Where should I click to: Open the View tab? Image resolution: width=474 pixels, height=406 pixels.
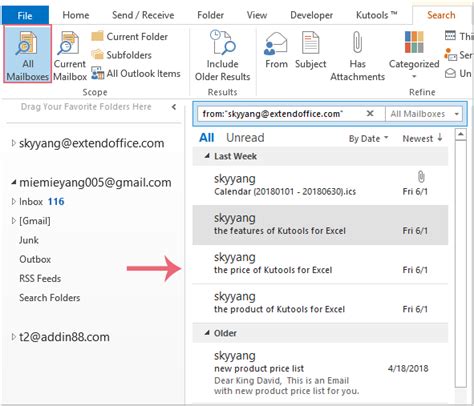tap(257, 15)
